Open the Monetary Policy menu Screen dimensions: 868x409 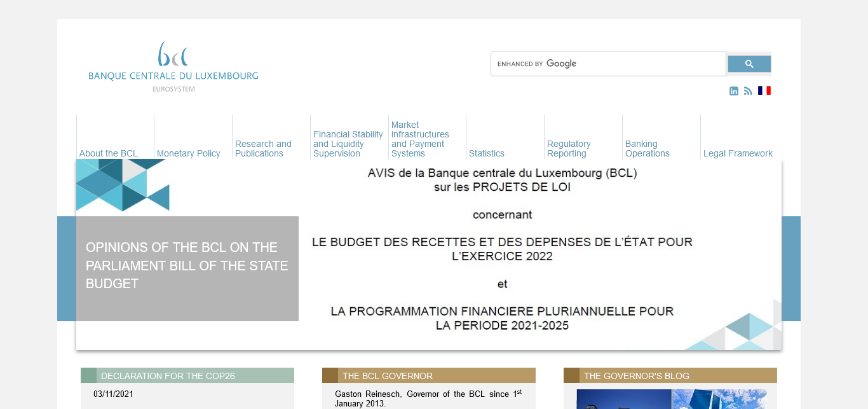189,153
